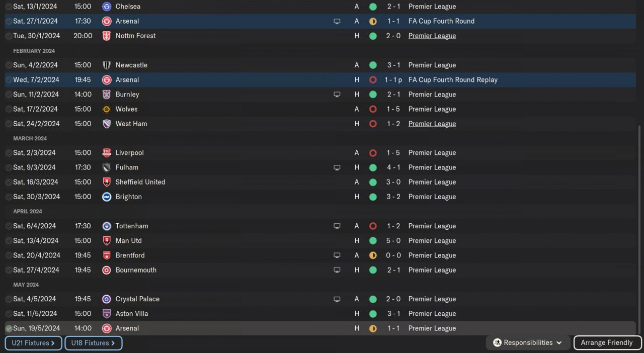
Task: Click green win indicator for Man Utd match
Action: click(x=373, y=241)
